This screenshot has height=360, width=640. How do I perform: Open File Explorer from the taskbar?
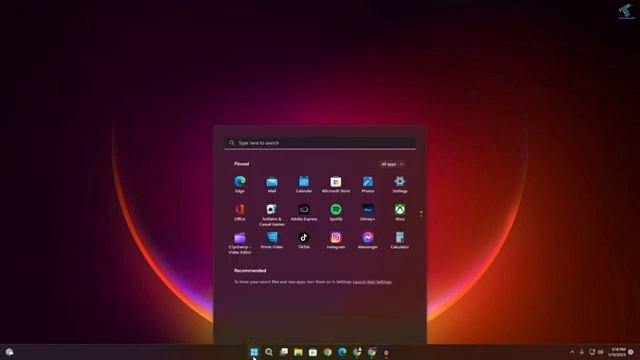click(x=298, y=352)
